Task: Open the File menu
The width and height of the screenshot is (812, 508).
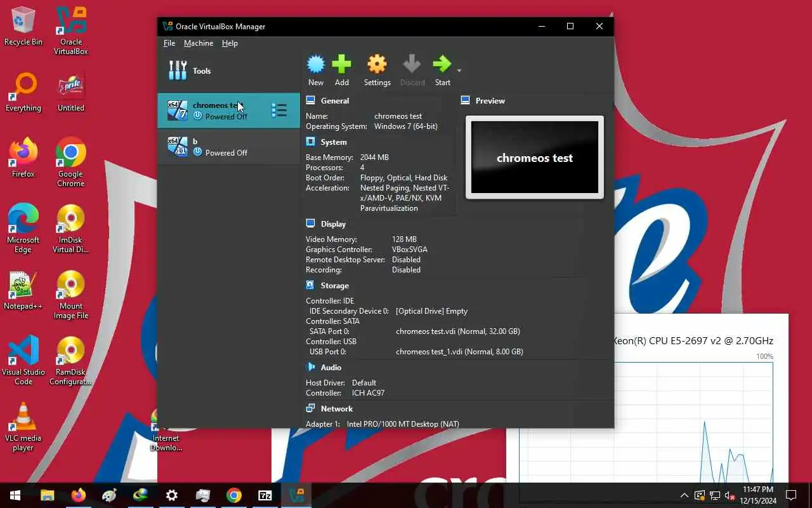Action: click(x=169, y=43)
